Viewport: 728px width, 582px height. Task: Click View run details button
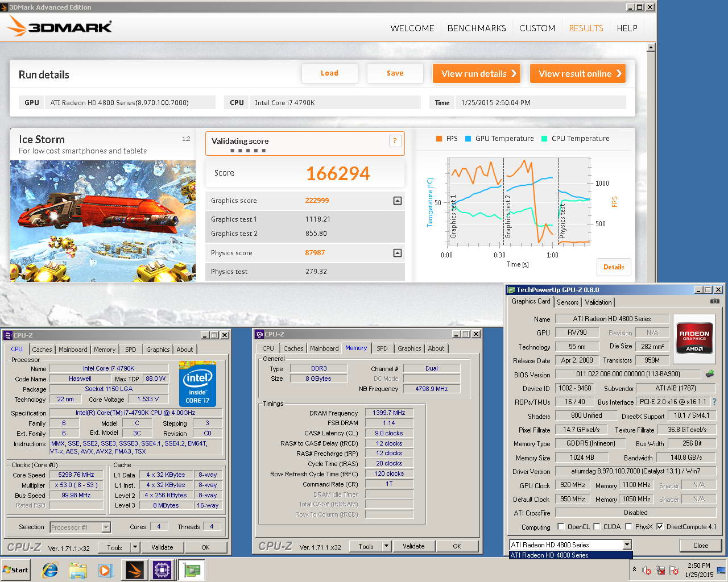click(477, 73)
